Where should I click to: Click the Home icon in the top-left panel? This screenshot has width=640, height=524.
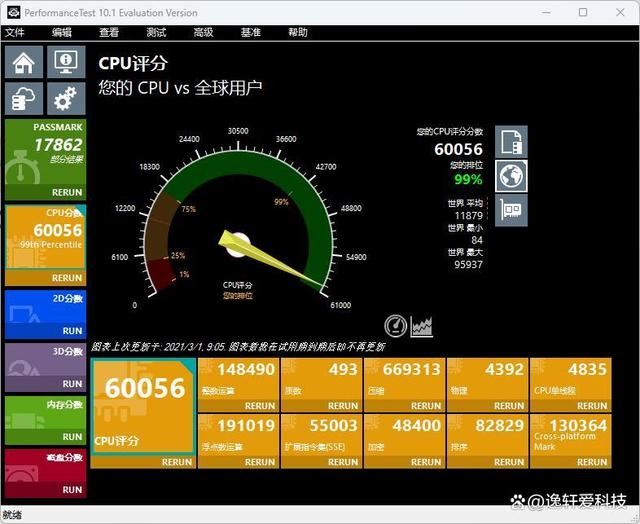click(x=24, y=62)
